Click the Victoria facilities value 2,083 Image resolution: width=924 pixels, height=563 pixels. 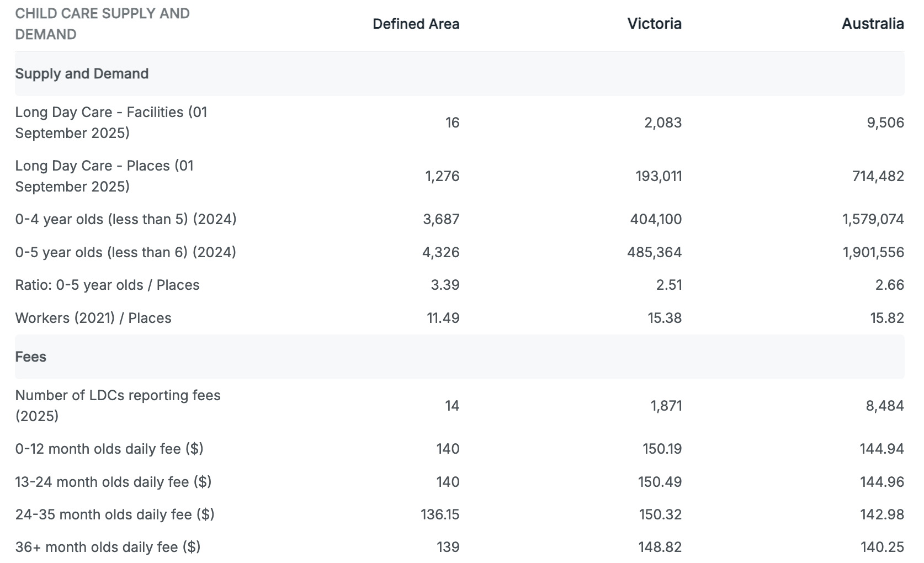click(662, 123)
